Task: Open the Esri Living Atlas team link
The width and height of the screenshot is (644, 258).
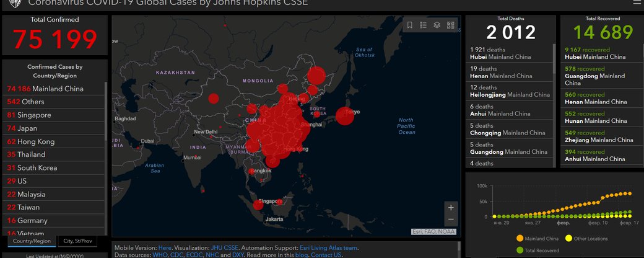Action: [x=329, y=248]
